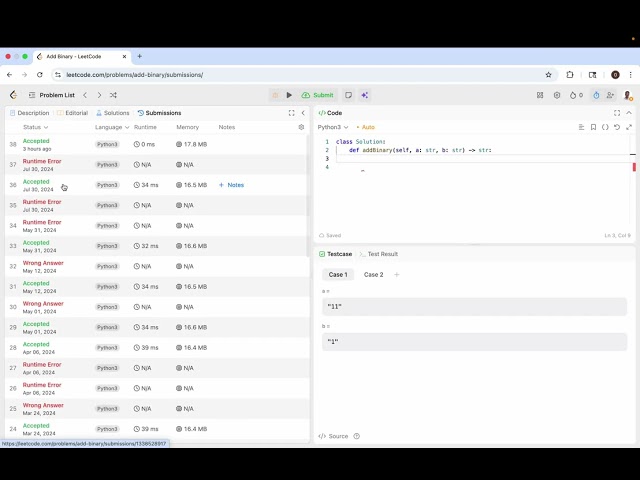The image size is (640, 480).
Task: Edit the b input value "1"
Action: pos(474,342)
